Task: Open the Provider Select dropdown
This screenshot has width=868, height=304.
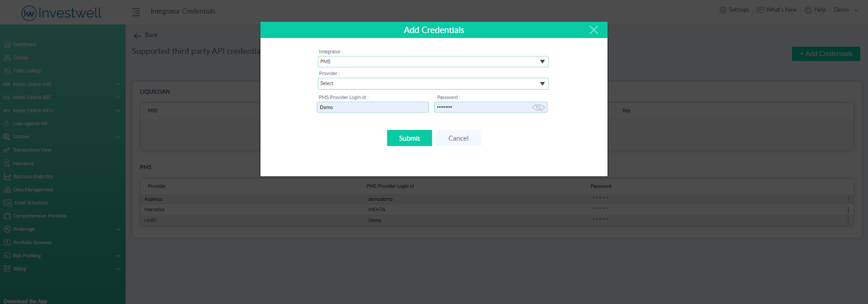Action: click(x=433, y=84)
